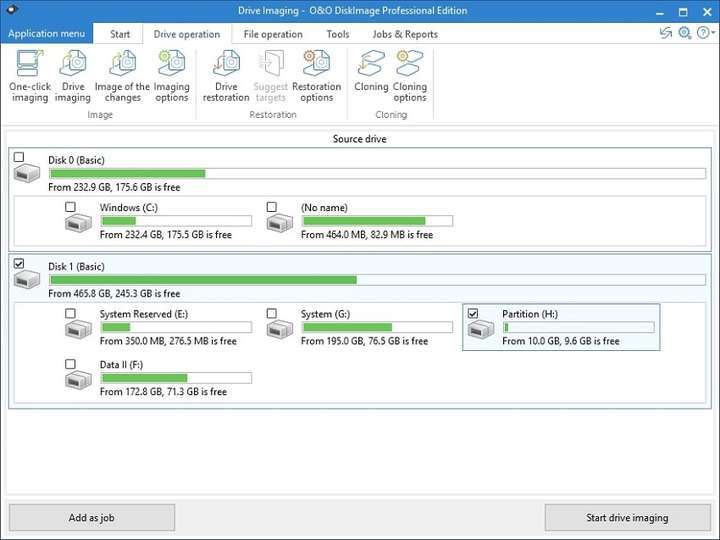Uncheck the Disk 1 (Basic) checkbox
720x540 pixels.
click(x=19, y=264)
